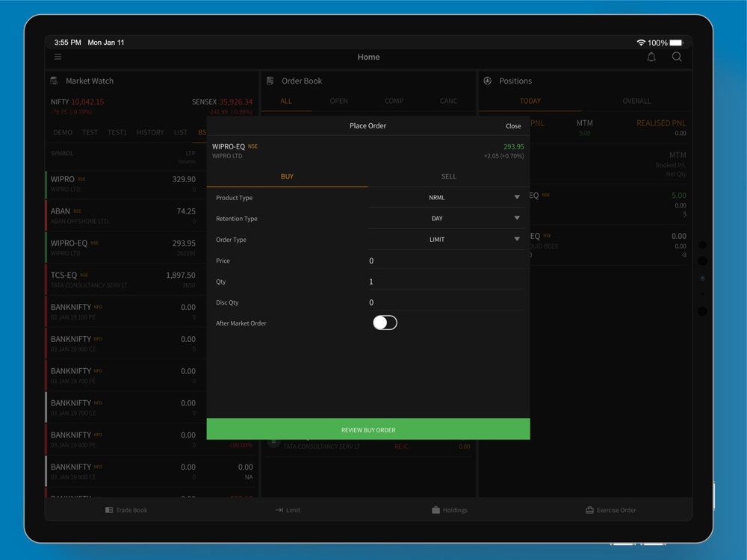Open notifications bell icon
The width and height of the screenshot is (747, 560).
(x=651, y=57)
